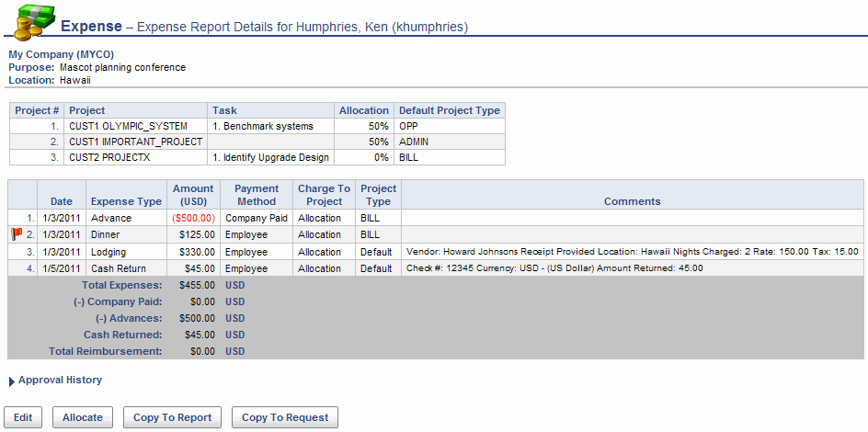The height and width of the screenshot is (432, 868).
Task: Click the Allocation header in the project table
Action: pos(364,110)
